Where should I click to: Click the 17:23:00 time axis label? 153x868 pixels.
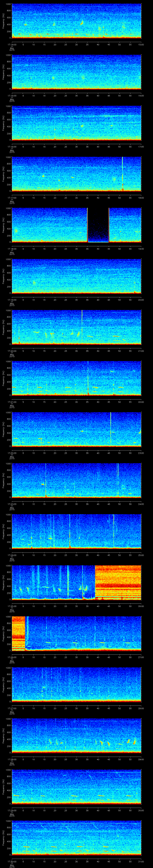12,504
